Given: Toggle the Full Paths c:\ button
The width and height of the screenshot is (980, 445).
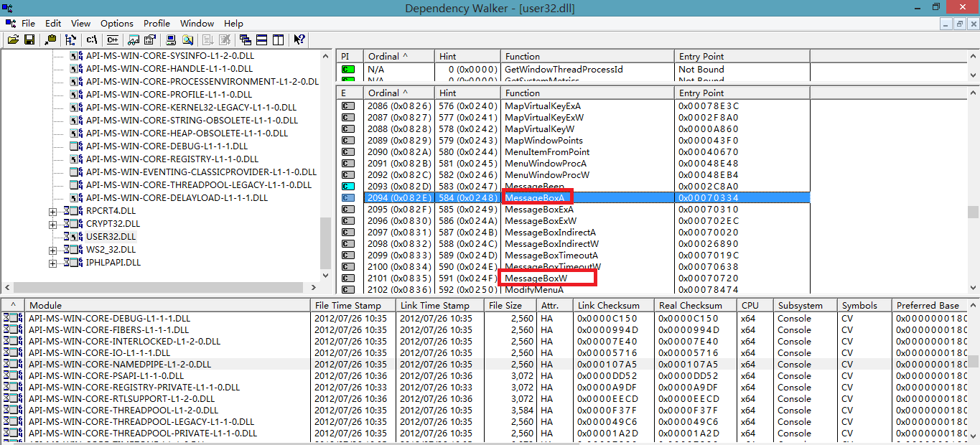Looking at the screenshot, I should point(92,39).
